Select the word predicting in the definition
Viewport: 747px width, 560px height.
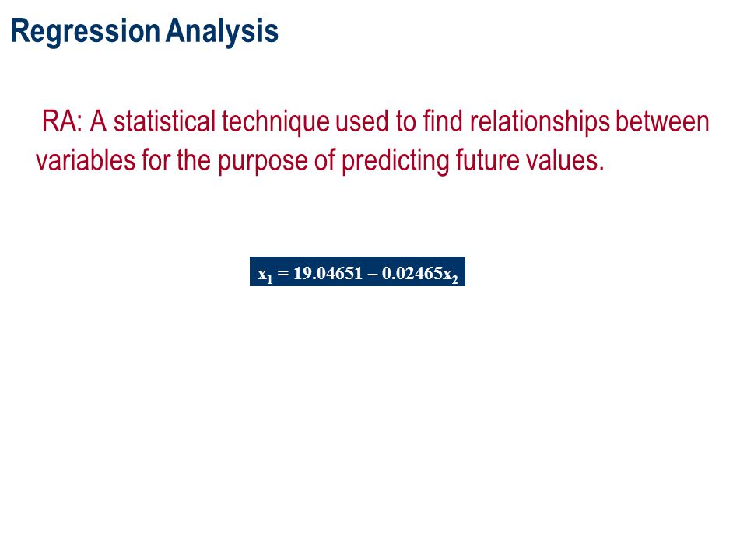[395, 161]
